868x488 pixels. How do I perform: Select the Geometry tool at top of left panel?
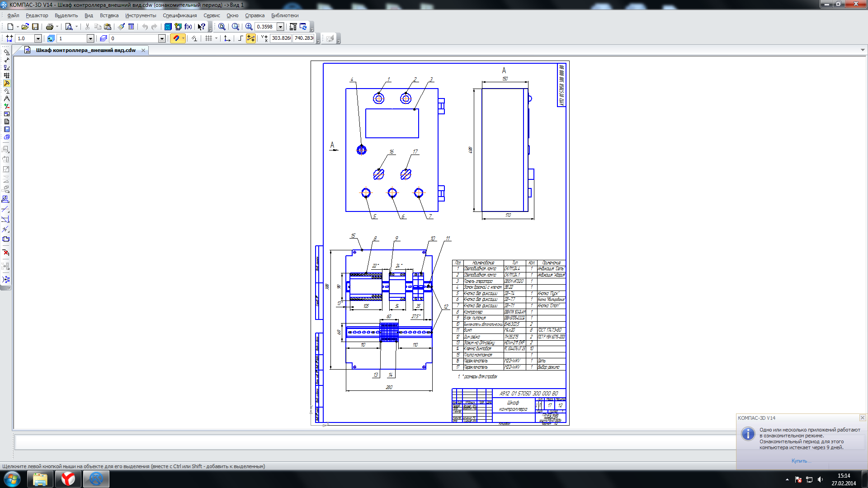click(6, 52)
